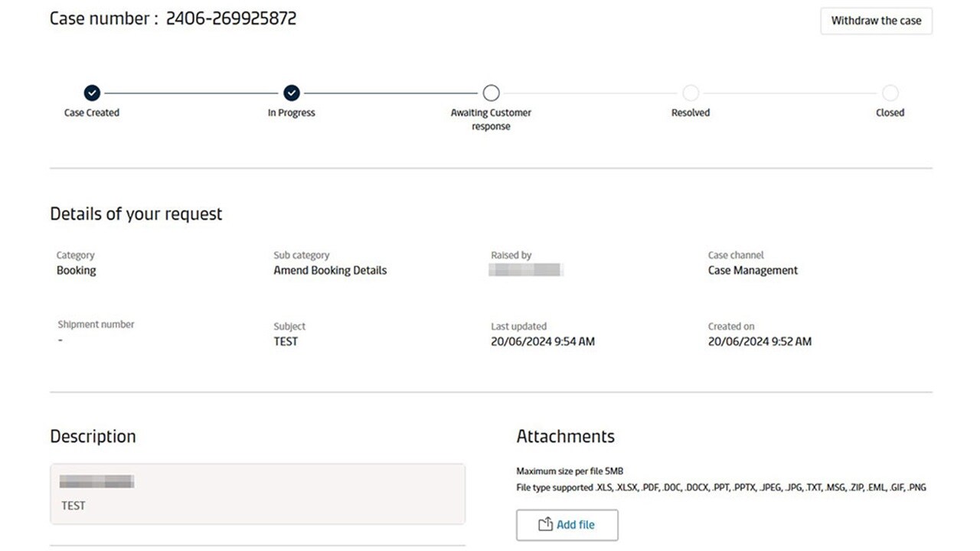Click the Case Created checkmark step icon

92,93
